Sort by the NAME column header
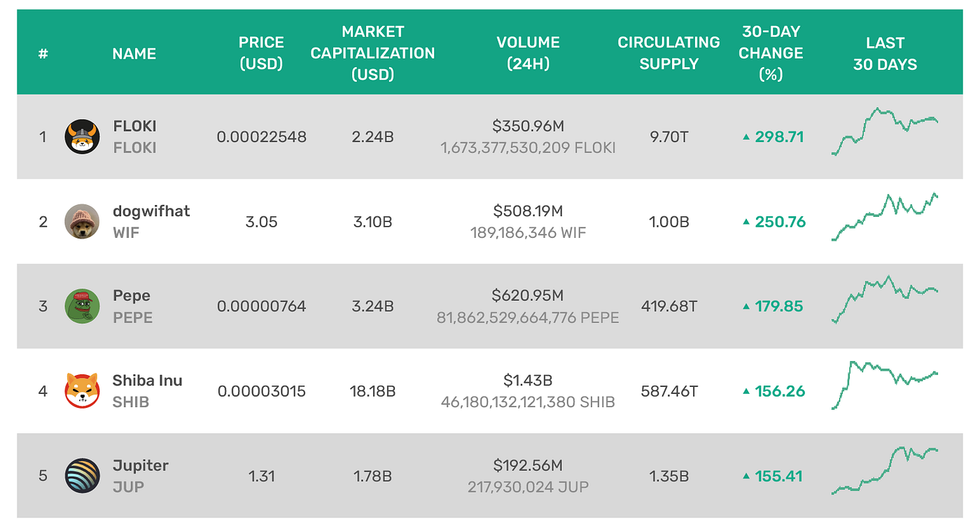The width and height of the screenshot is (980, 531). coord(134,53)
